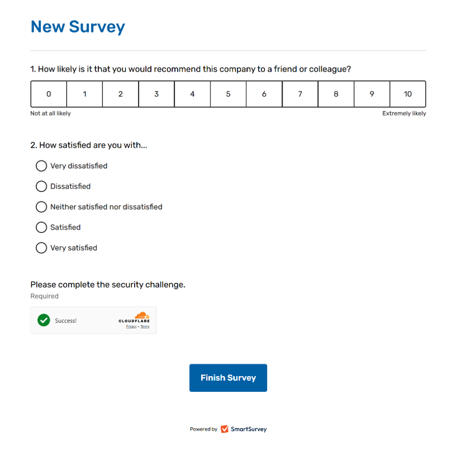465x476 pixels.
Task: Choose rating 10 on the recommendation scale
Action: [408, 94]
